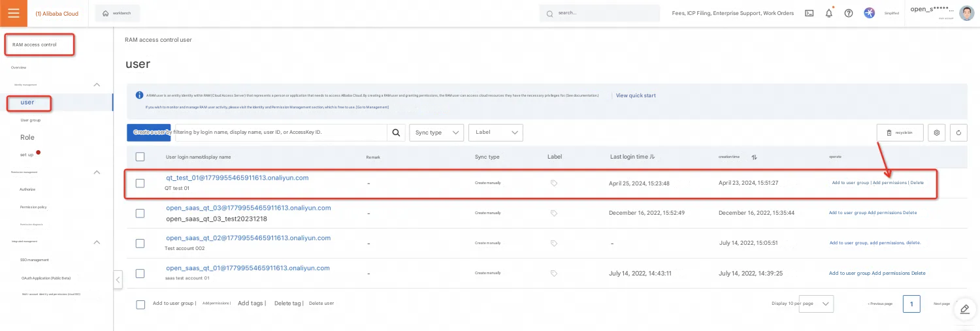Click bulk Add tags action

point(250,304)
